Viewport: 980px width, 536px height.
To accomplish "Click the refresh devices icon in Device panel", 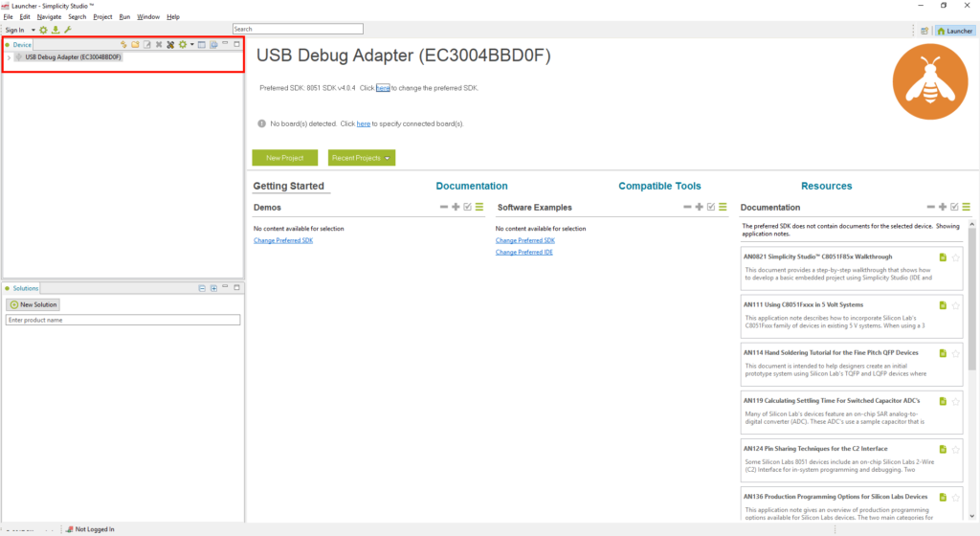I will pos(123,45).
